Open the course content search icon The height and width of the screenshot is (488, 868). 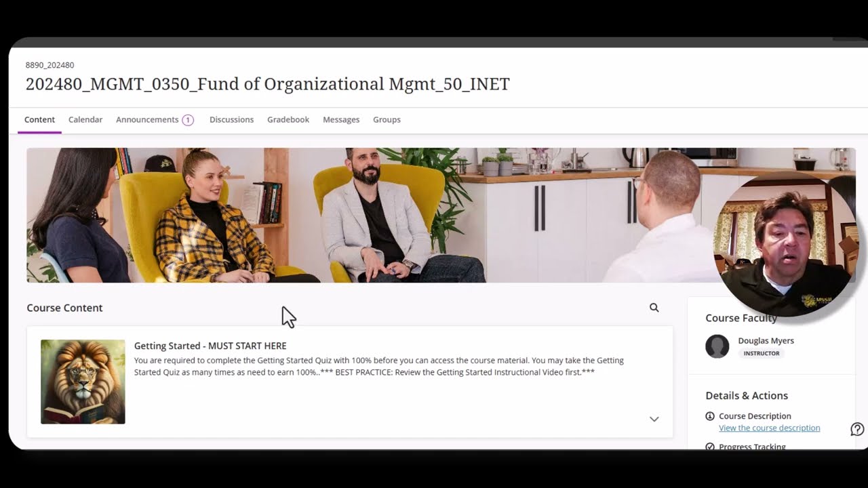coord(654,308)
